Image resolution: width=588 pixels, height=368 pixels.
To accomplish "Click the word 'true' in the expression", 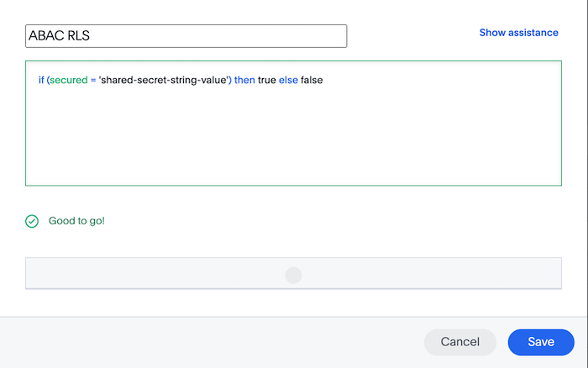I will pyautogui.click(x=268, y=80).
